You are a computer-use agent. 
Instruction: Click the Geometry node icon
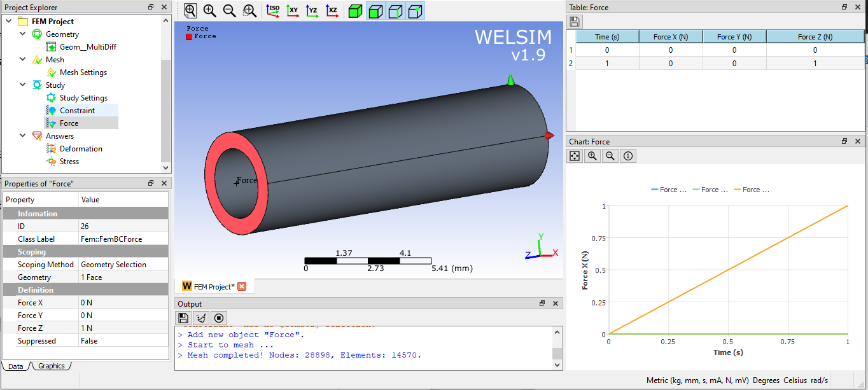pyautogui.click(x=37, y=34)
